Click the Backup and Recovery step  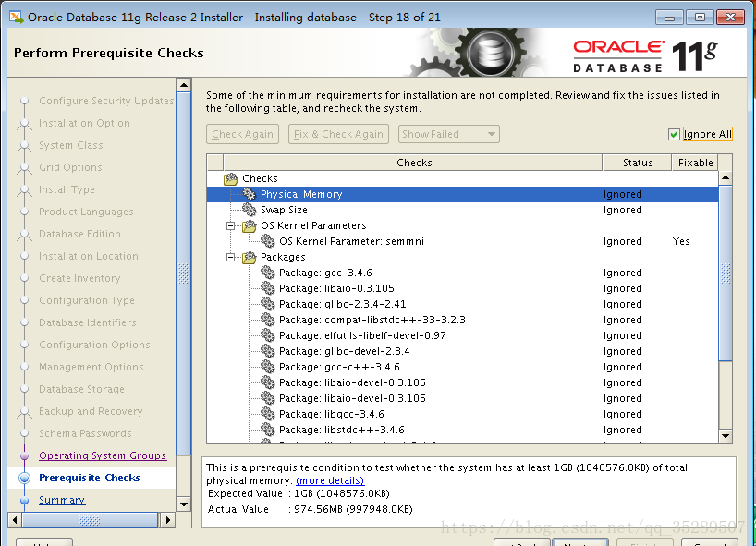pos(91,411)
